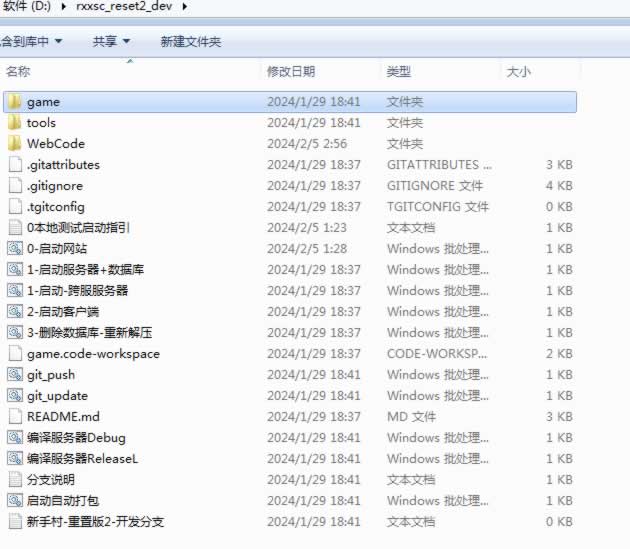
Task: Select the file name 2-启动客户端
Action: click(x=63, y=311)
